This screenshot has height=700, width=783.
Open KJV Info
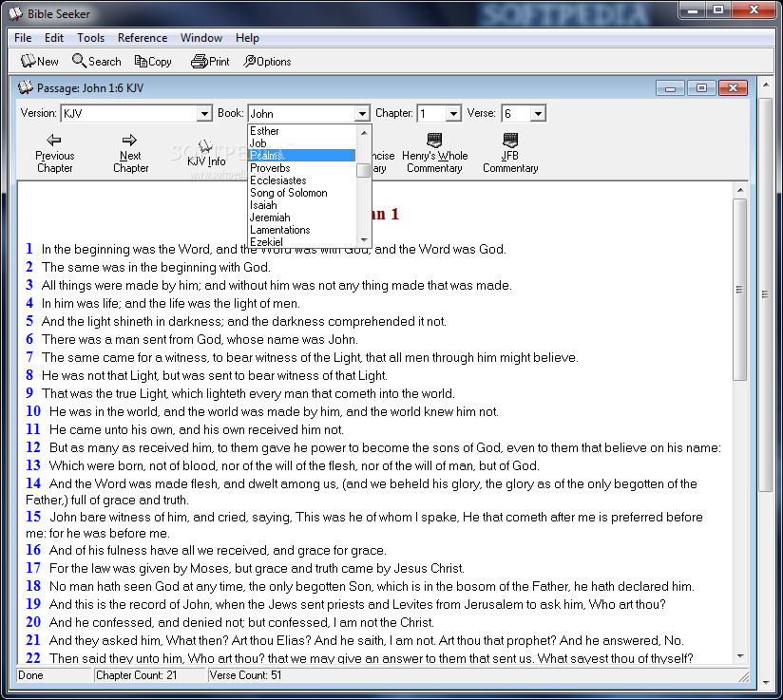[206, 154]
